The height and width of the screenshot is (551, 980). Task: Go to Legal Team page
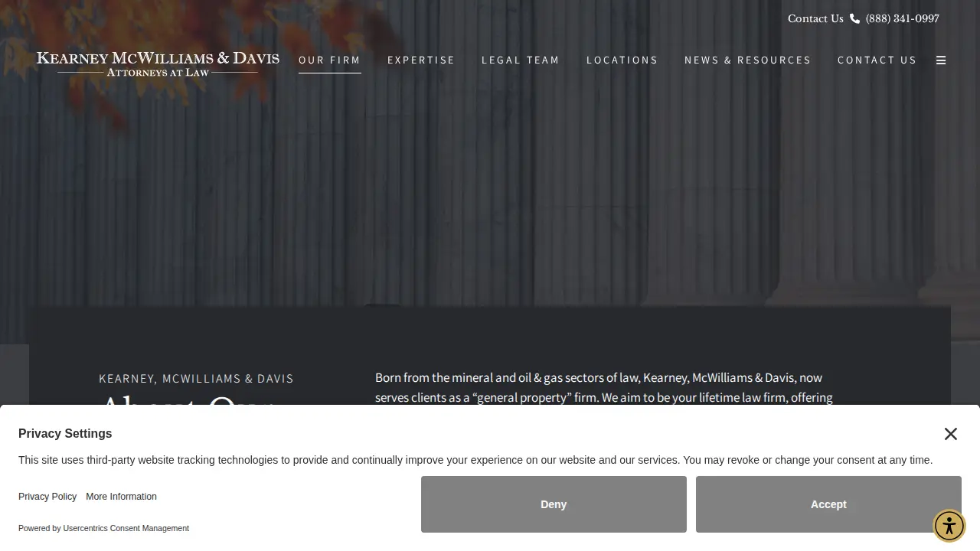click(x=521, y=60)
